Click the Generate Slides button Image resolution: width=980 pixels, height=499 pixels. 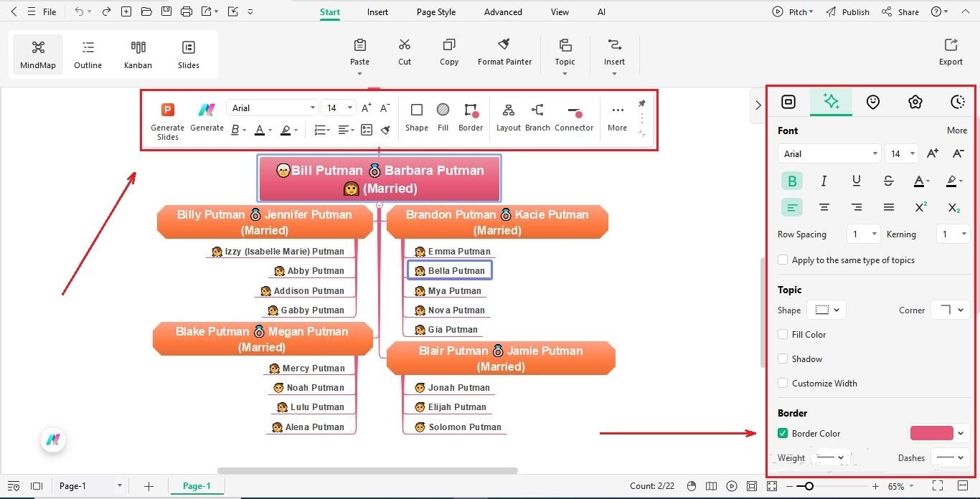coord(167,118)
